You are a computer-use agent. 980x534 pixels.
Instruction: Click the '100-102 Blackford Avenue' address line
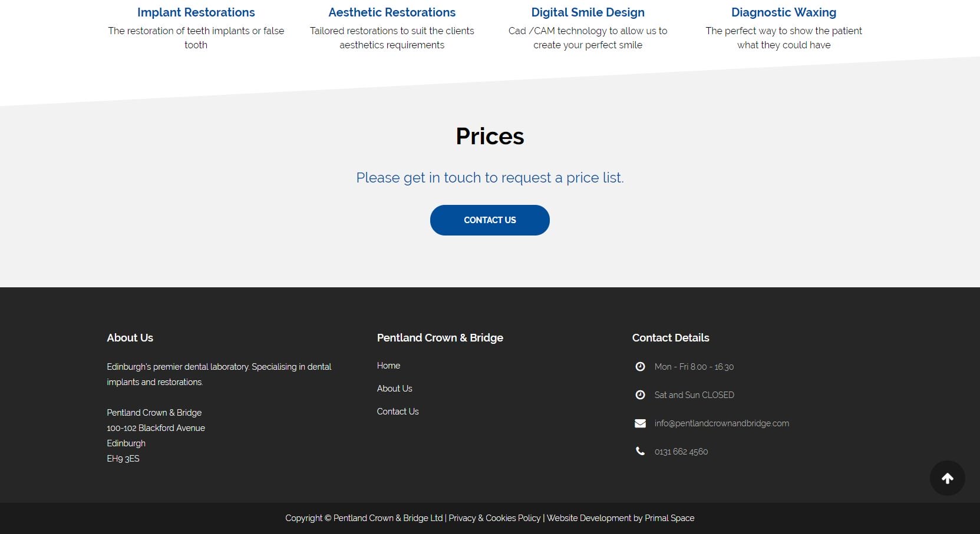coord(156,428)
